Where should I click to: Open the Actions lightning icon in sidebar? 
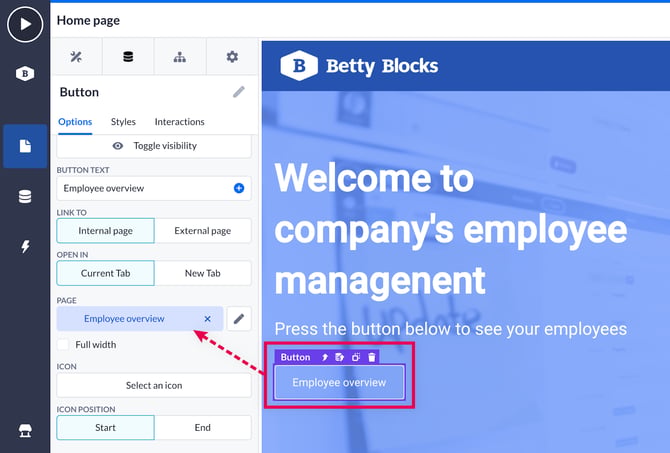tap(25, 247)
